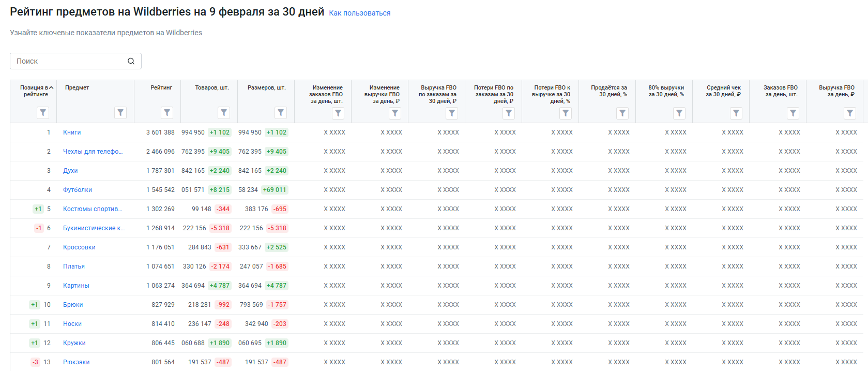Click the +1 position change for Костюмы спортив…

coord(38,209)
